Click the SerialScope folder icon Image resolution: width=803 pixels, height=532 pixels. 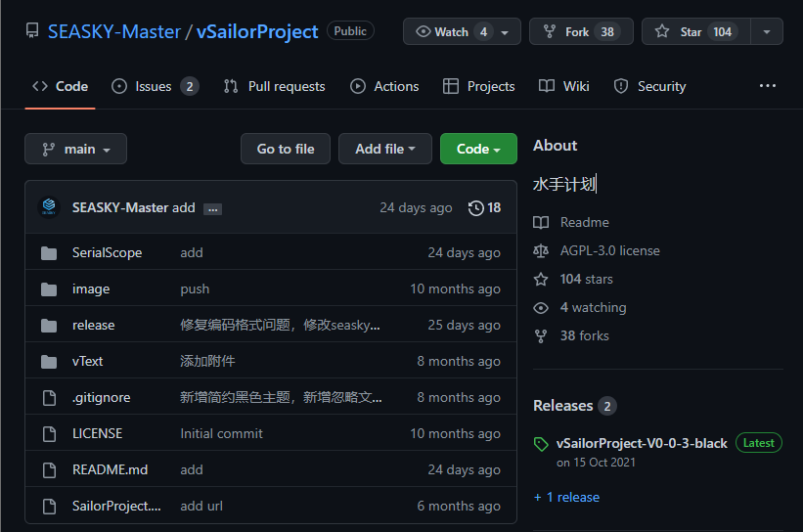coord(49,253)
